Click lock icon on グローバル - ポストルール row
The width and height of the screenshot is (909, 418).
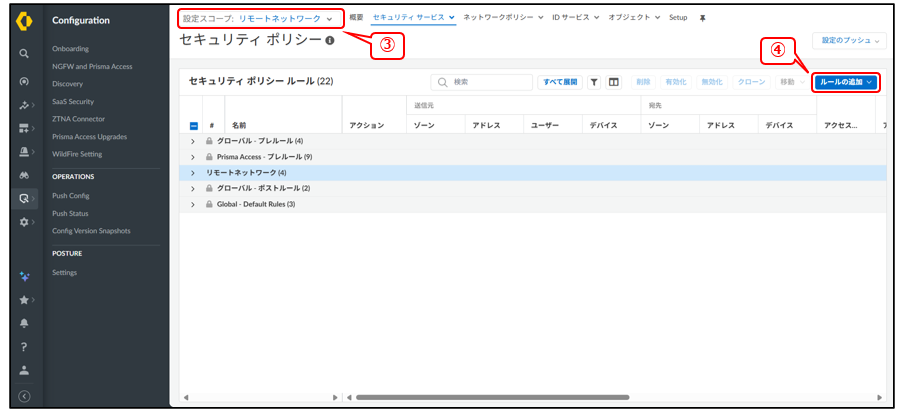coord(210,188)
